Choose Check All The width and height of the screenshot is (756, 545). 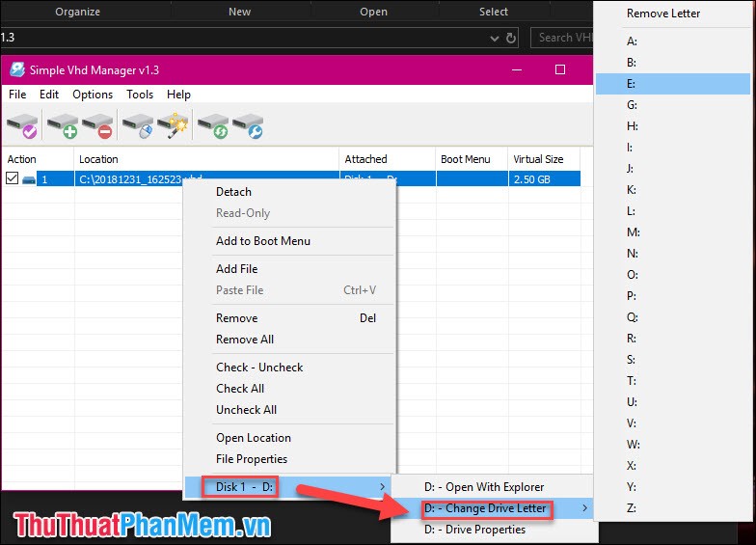pos(289,389)
